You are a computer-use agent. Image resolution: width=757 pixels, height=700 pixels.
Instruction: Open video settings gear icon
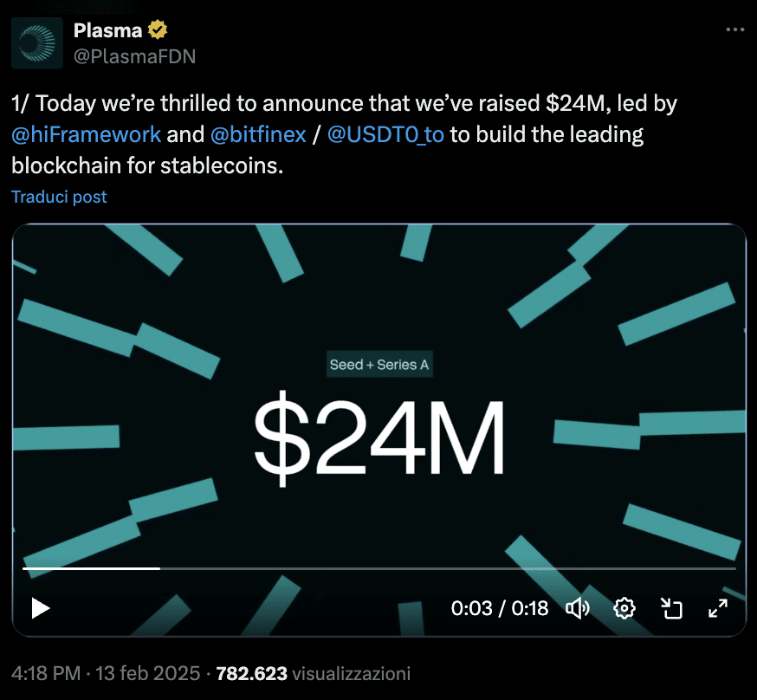(624, 608)
